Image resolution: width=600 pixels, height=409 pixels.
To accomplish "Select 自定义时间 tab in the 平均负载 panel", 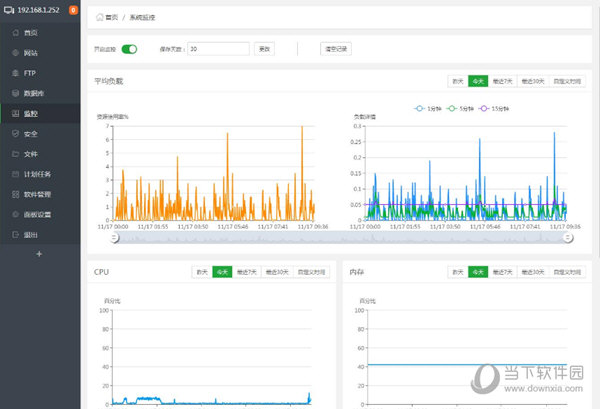I will [567, 81].
